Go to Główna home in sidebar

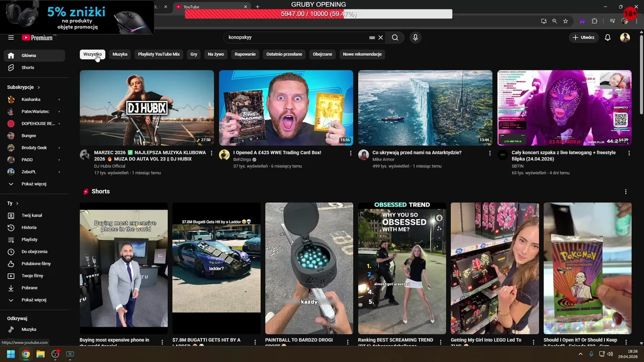pos(34,55)
